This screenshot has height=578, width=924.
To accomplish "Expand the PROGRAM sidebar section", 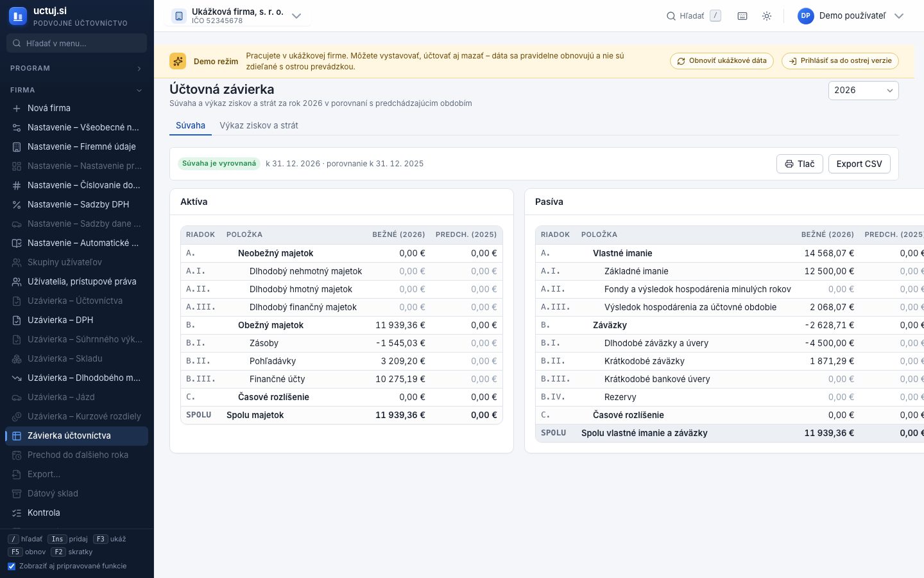I will point(76,68).
